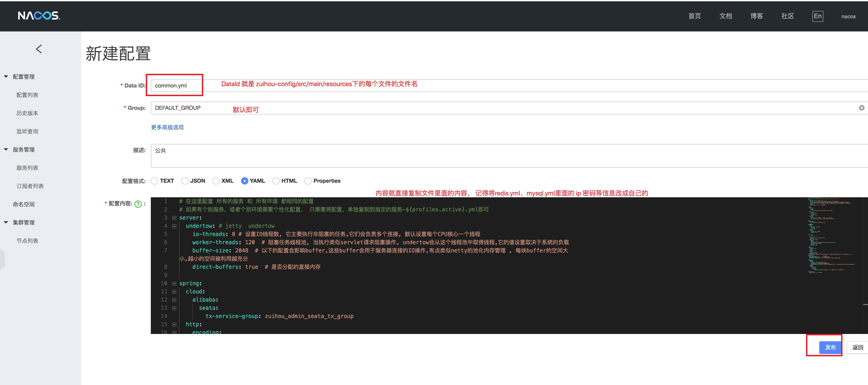Open 文档 in the top navigation
The width and height of the screenshot is (868, 385).
tap(725, 16)
